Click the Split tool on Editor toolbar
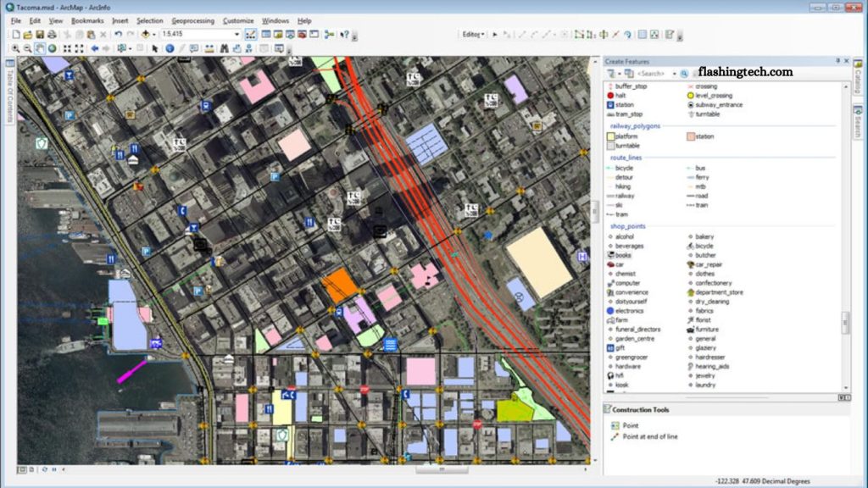The height and width of the screenshot is (488, 868). point(615,34)
